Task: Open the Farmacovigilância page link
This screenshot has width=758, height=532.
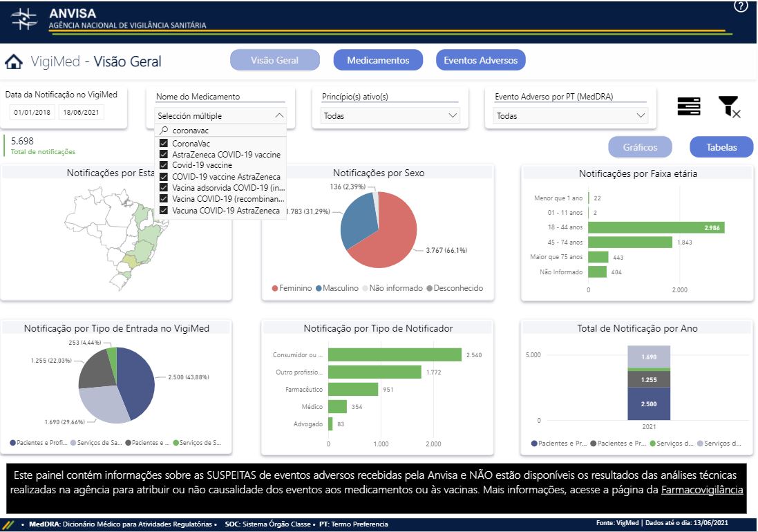Action: (702, 489)
